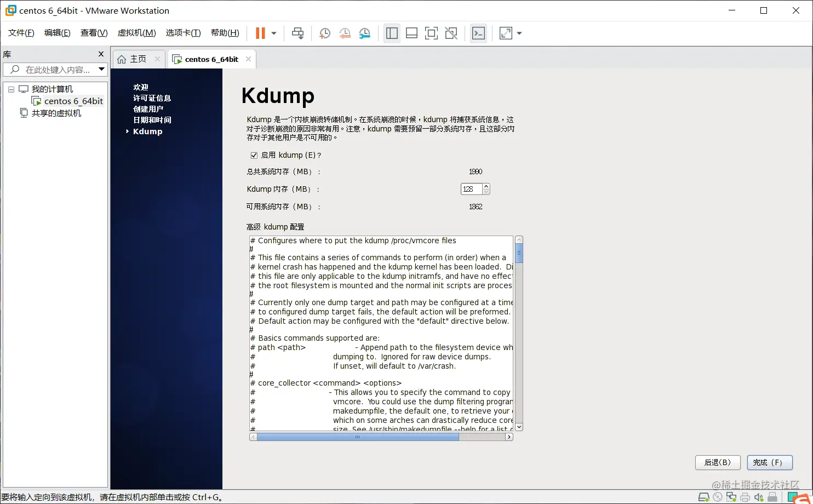Open the power options dropdown beside pause

(274, 33)
